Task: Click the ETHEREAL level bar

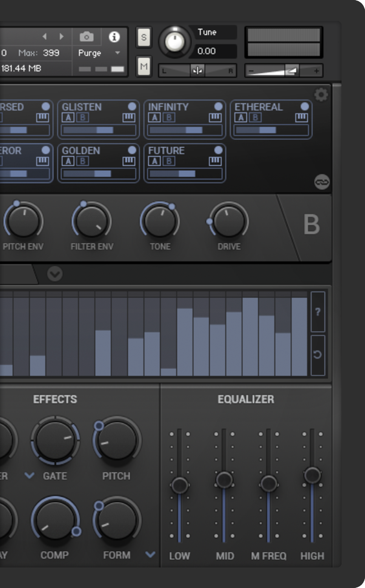Action: (x=271, y=130)
